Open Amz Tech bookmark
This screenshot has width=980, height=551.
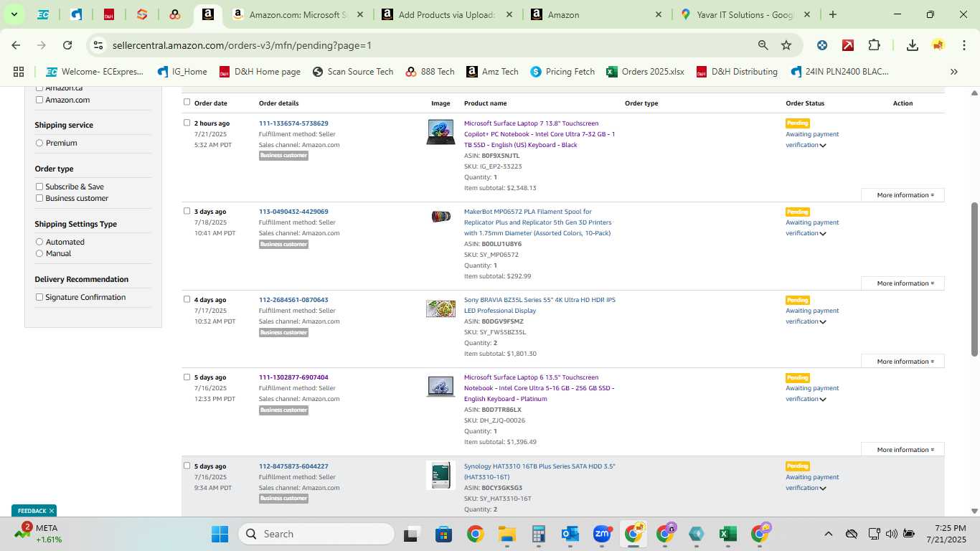click(x=492, y=72)
